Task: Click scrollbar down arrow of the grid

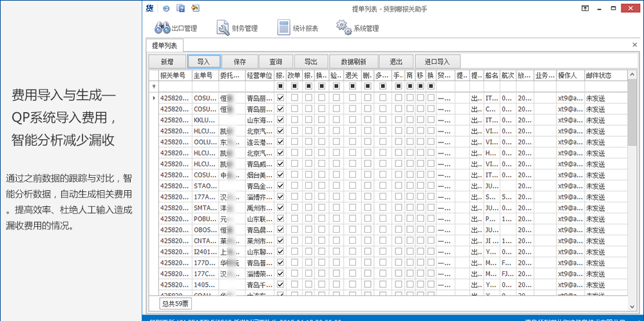Action: coord(632,306)
